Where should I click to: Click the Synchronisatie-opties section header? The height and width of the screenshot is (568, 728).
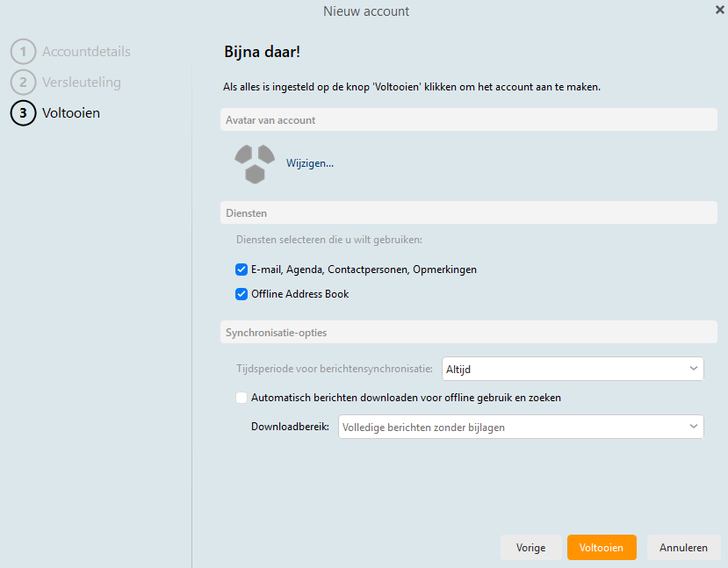tap(469, 332)
